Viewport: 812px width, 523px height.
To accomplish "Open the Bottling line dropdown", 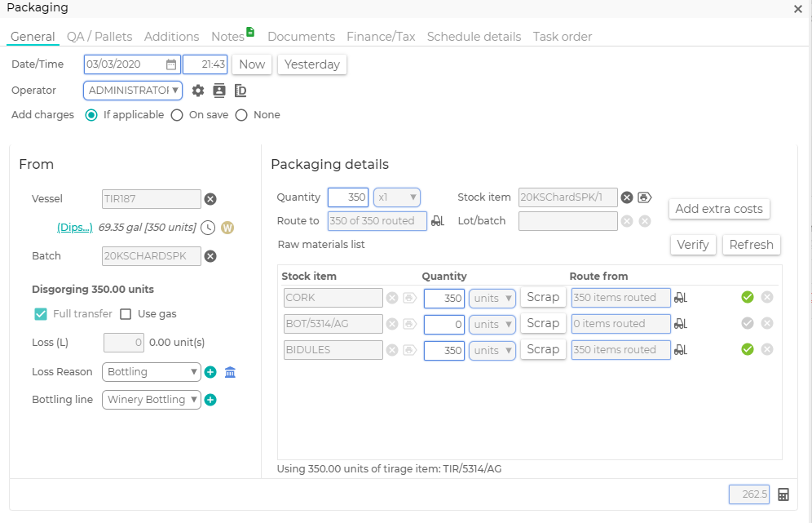I will click(151, 400).
